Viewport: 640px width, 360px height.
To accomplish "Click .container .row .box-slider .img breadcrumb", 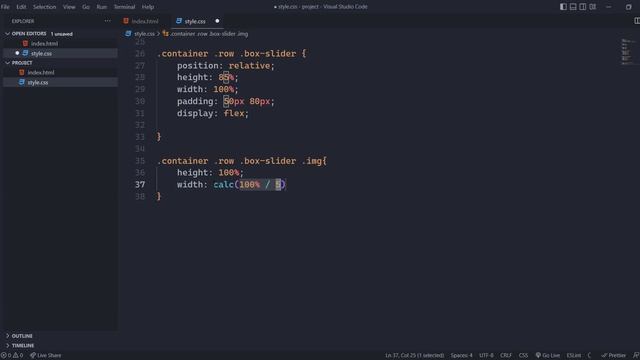I will (209, 33).
